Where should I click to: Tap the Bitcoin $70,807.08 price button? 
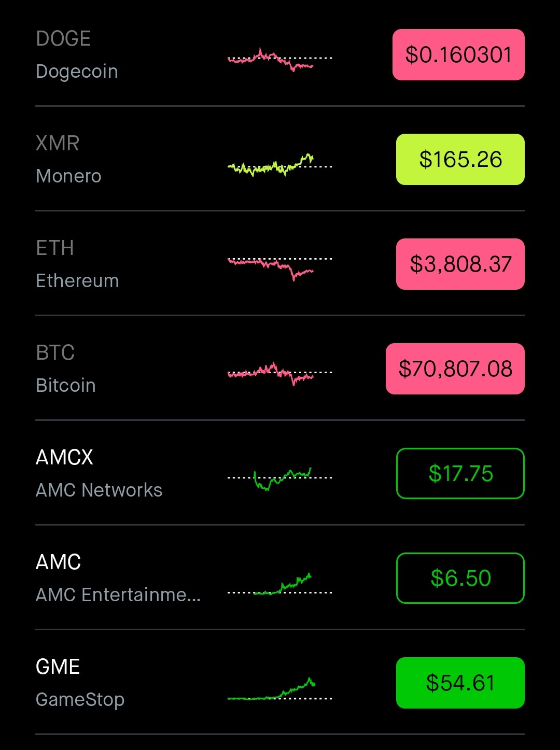455,369
